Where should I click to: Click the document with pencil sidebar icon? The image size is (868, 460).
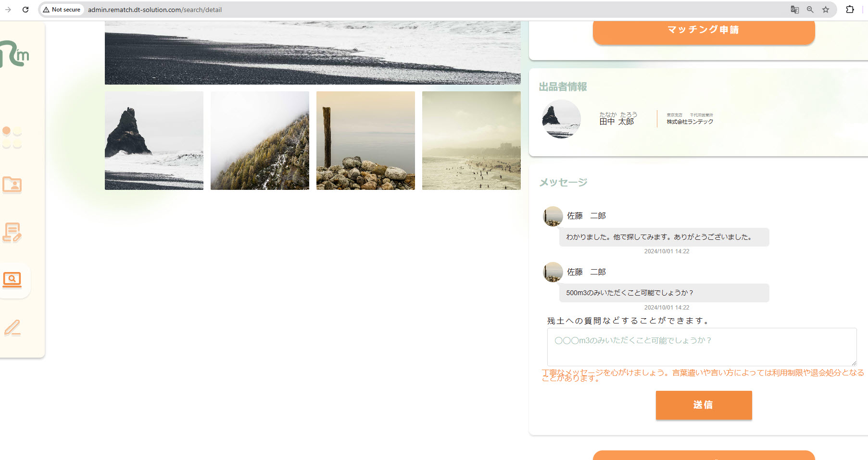tap(12, 233)
